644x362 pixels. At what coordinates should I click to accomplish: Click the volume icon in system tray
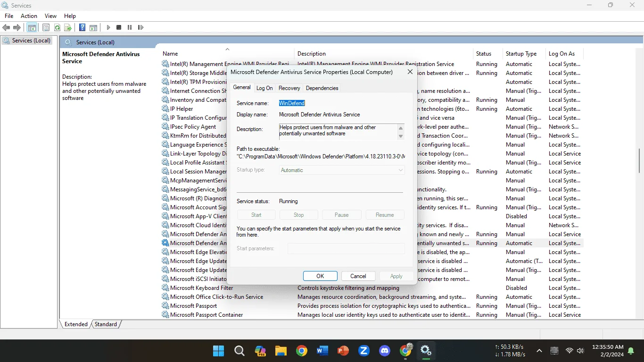point(580,351)
